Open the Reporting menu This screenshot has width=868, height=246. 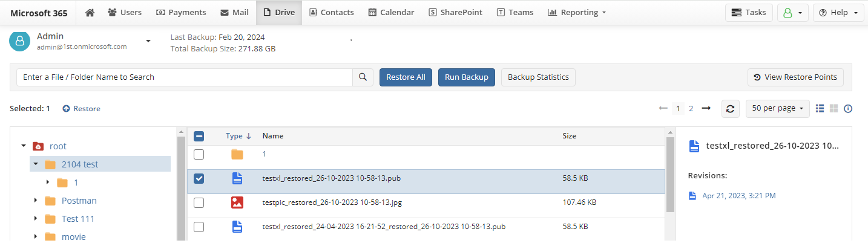pos(577,13)
